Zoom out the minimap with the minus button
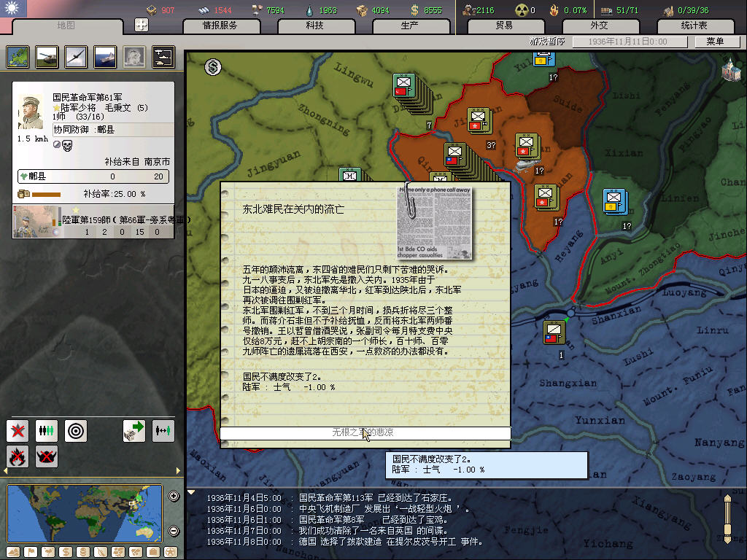747x560 pixels. click(x=174, y=531)
